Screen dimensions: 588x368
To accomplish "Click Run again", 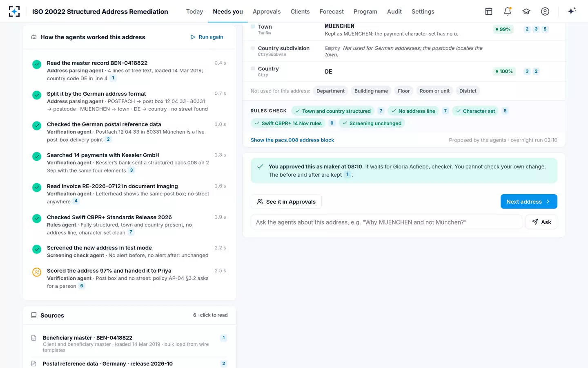I will point(207,37).
